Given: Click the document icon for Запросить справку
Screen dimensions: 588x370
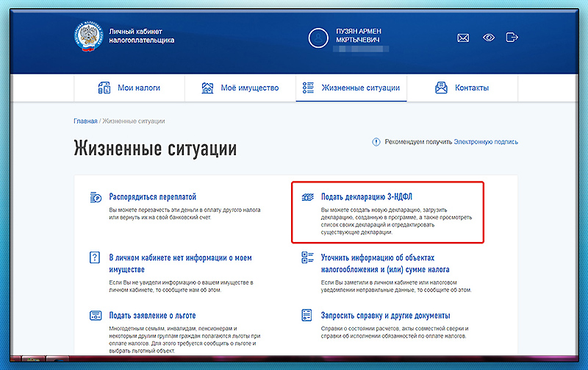Looking at the screenshot, I should point(306,316).
